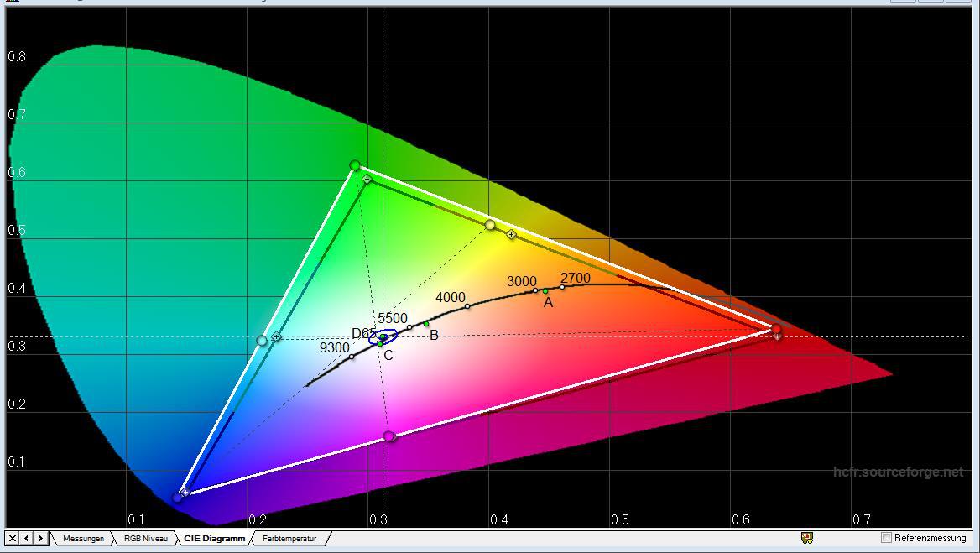Click the 5500 label on the curve

click(393, 319)
